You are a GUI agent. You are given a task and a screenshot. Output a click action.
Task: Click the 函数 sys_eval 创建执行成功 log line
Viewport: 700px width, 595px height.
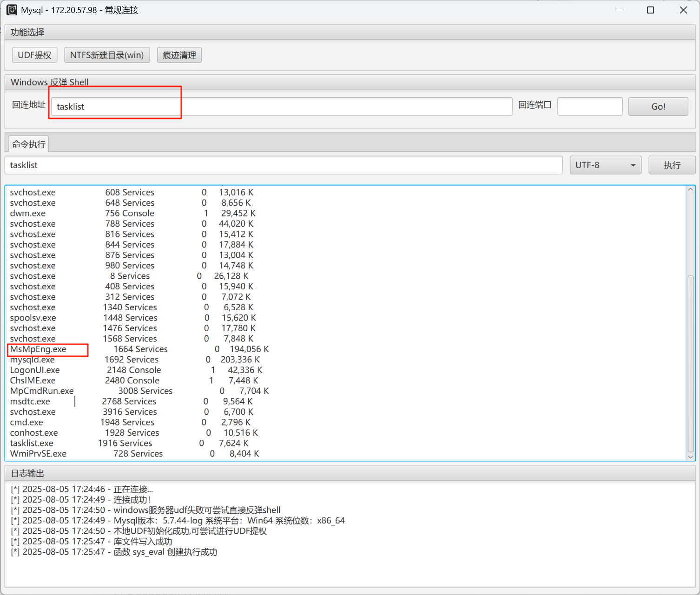(x=114, y=552)
